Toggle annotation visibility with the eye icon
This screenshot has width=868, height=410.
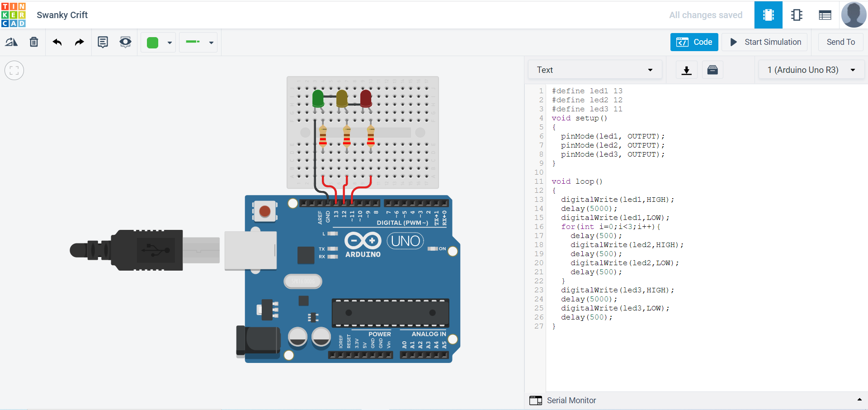tap(125, 42)
